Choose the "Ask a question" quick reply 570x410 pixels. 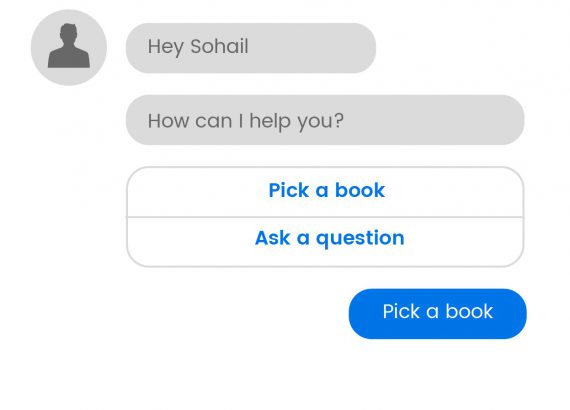point(325,242)
